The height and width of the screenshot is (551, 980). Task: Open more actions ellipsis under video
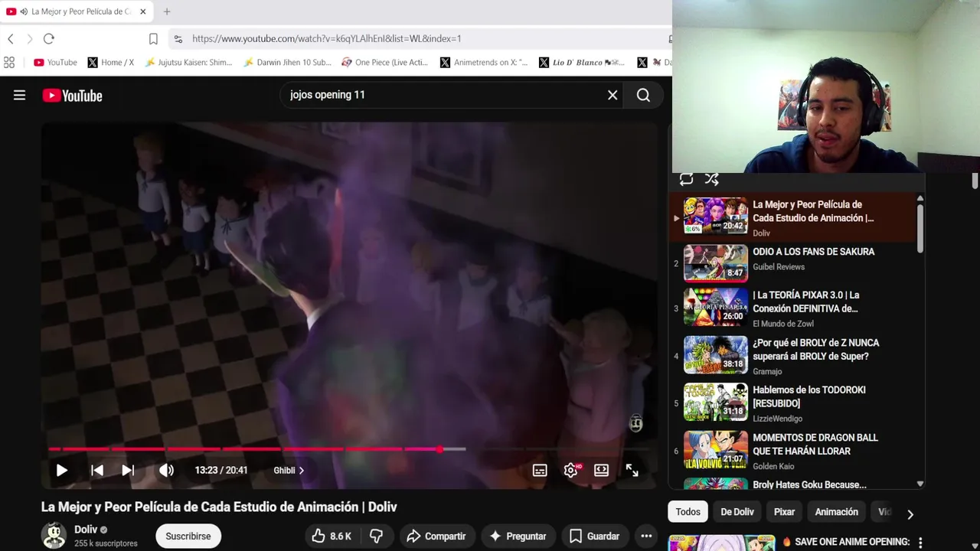click(x=646, y=536)
